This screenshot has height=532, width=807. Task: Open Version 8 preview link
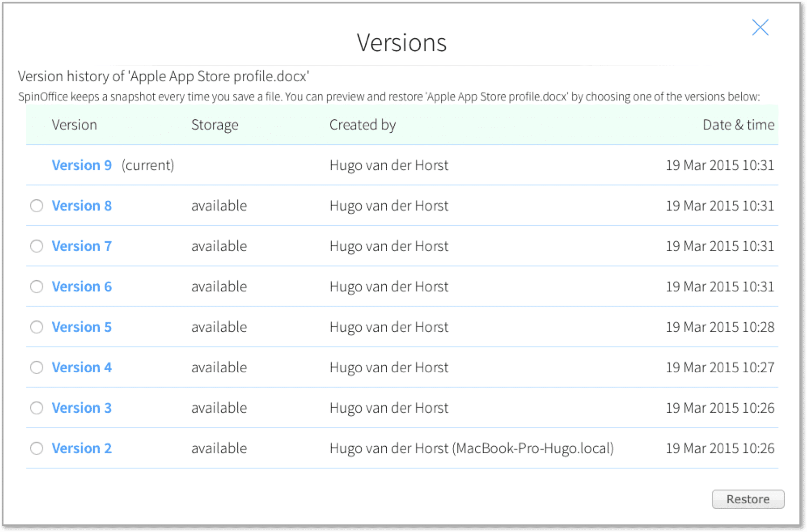[x=82, y=205]
